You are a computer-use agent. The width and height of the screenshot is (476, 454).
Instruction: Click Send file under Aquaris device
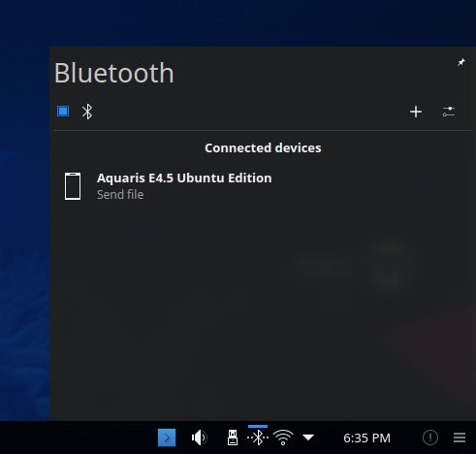(120, 195)
